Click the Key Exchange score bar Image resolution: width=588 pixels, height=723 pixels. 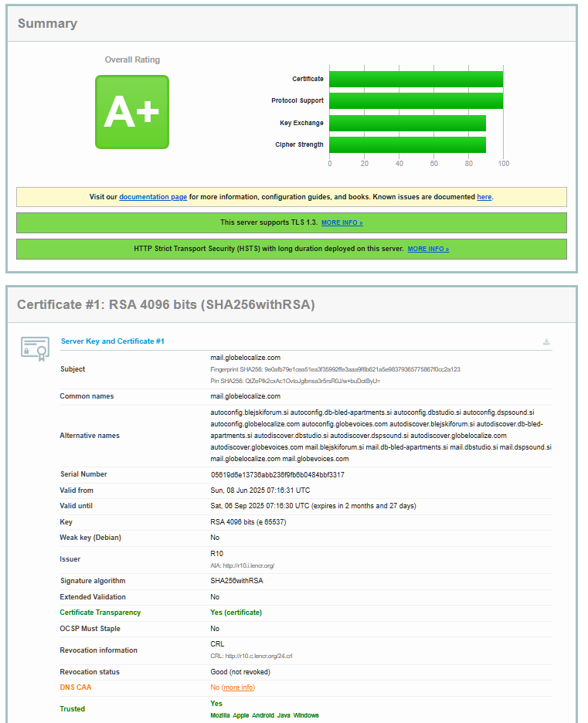tap(407, 123)
